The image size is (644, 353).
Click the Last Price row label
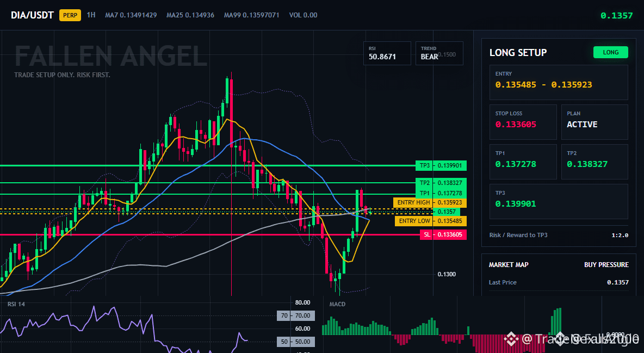click(x=503, y=282)
